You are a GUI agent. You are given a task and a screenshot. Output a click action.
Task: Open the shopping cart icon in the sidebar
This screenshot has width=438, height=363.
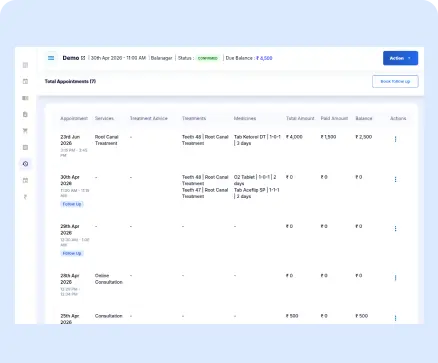tap(25, 131)
